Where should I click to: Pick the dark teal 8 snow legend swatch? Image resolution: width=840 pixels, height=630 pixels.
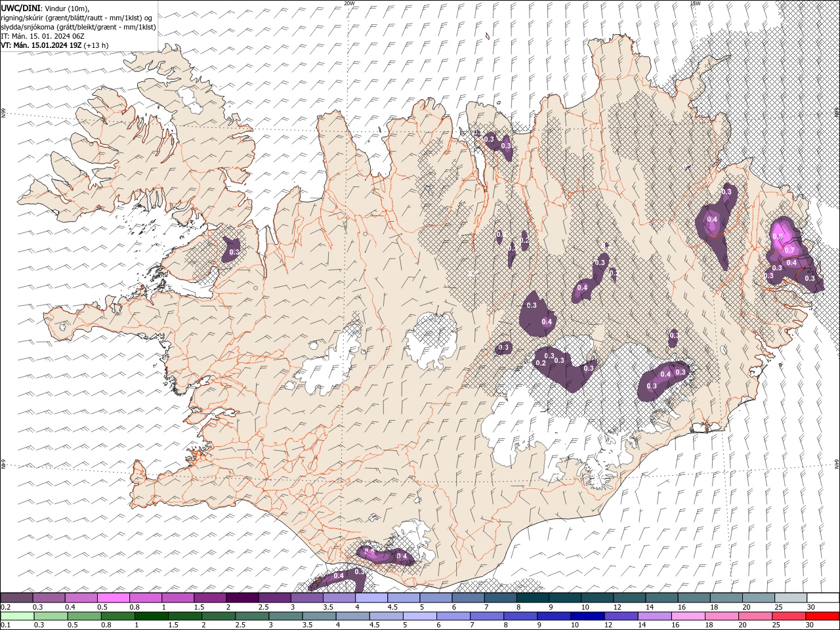click(x=532, y=598)
